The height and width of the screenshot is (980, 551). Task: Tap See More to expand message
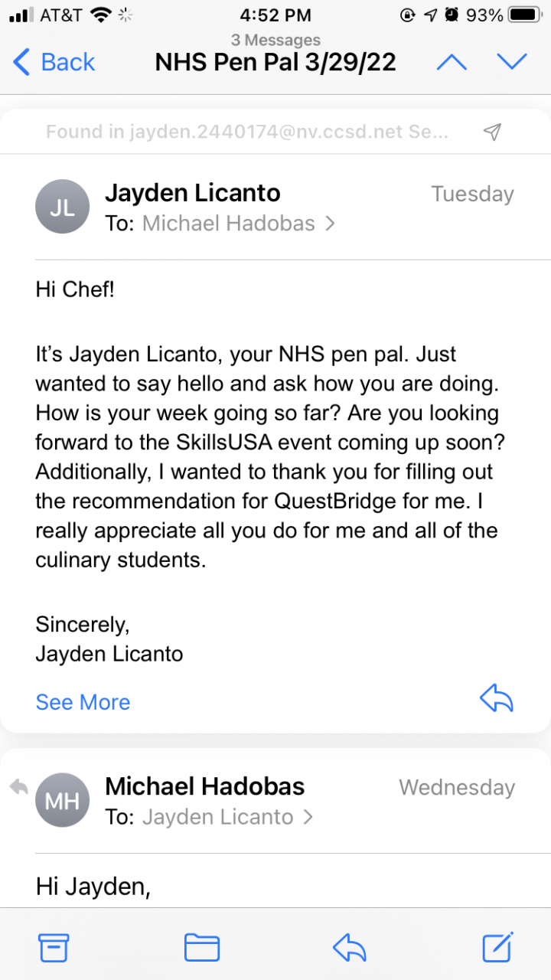(83, 702)
